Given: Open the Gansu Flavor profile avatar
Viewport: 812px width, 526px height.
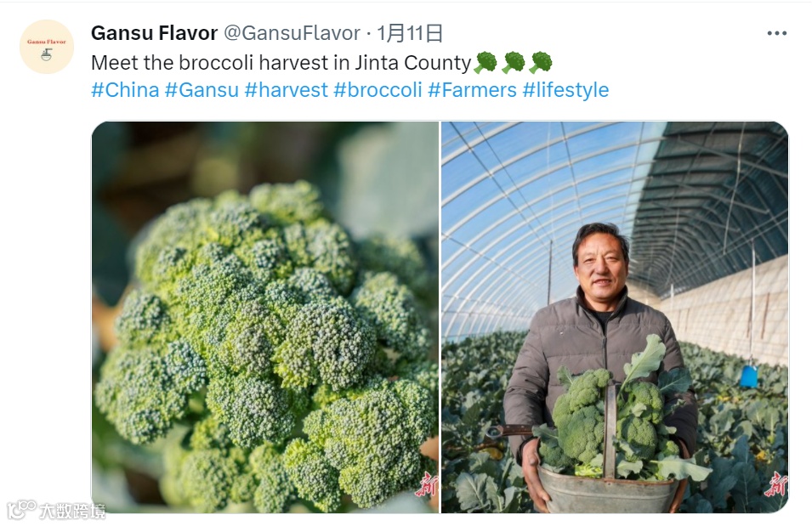Looking at the screenshot, I should tap(47, 47).
